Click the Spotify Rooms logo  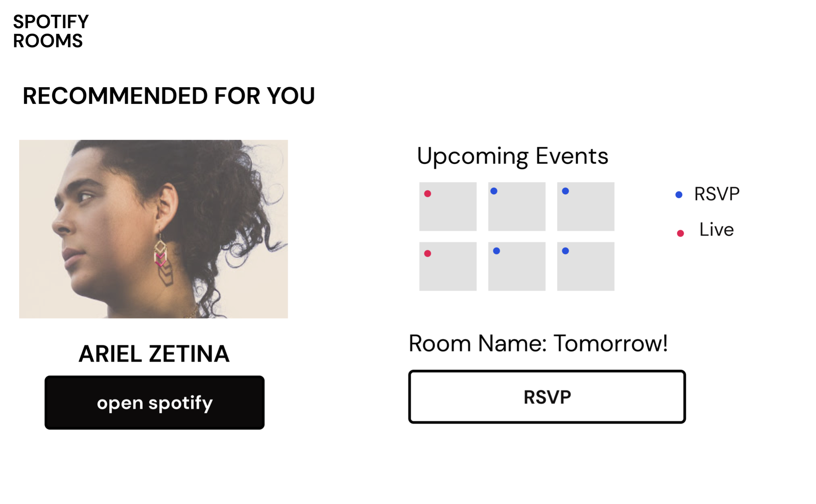pos(51,31)
